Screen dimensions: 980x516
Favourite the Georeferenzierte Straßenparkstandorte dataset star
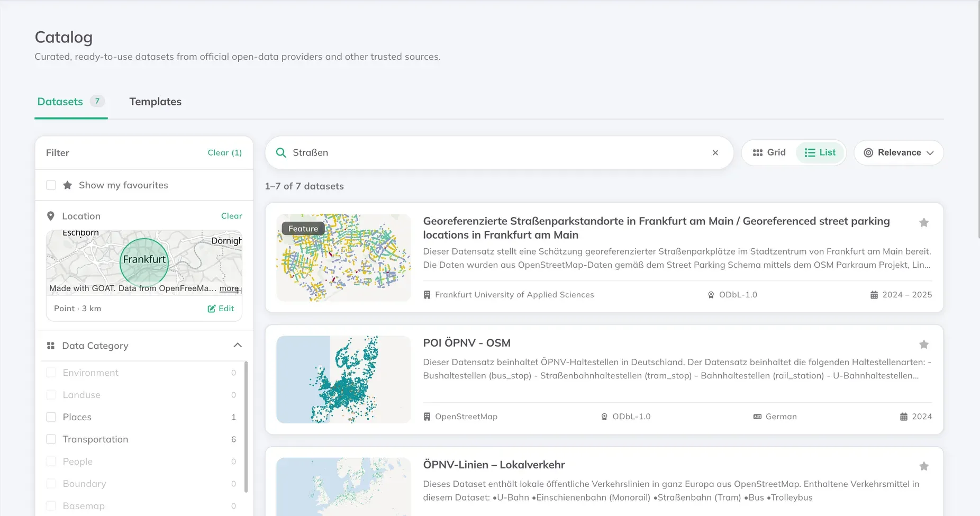click(x=924, y=223)
